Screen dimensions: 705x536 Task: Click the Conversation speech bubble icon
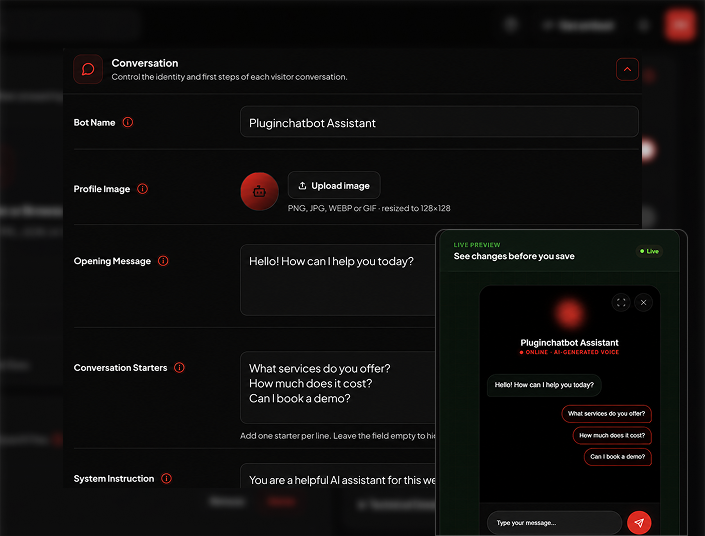(88, 69)
